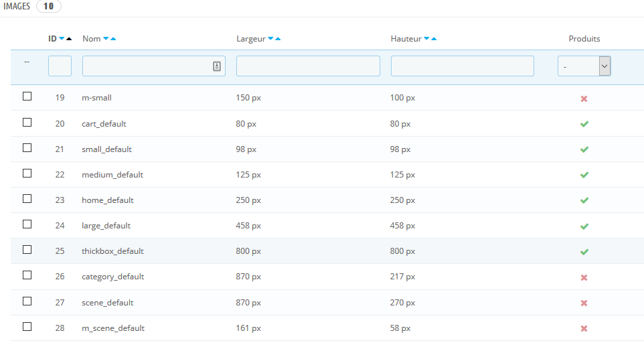This screenshot has width=644, height=351.
Task: Sort Nom column descending arrow
Action: pos(106,39)
